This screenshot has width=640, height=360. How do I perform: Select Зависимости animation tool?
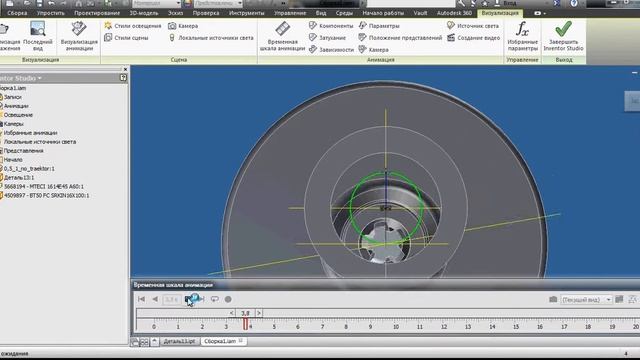331,49
